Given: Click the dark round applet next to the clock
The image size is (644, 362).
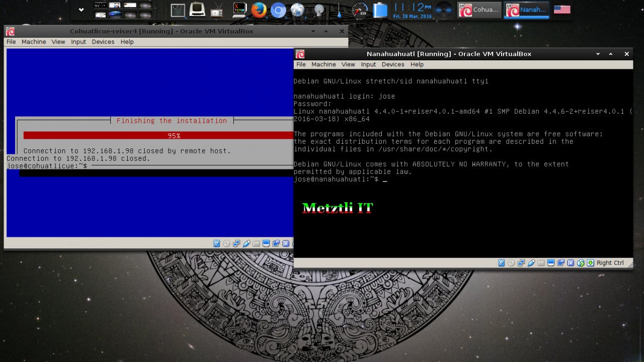Looking at the screenshot, I should tap(444, 10).
